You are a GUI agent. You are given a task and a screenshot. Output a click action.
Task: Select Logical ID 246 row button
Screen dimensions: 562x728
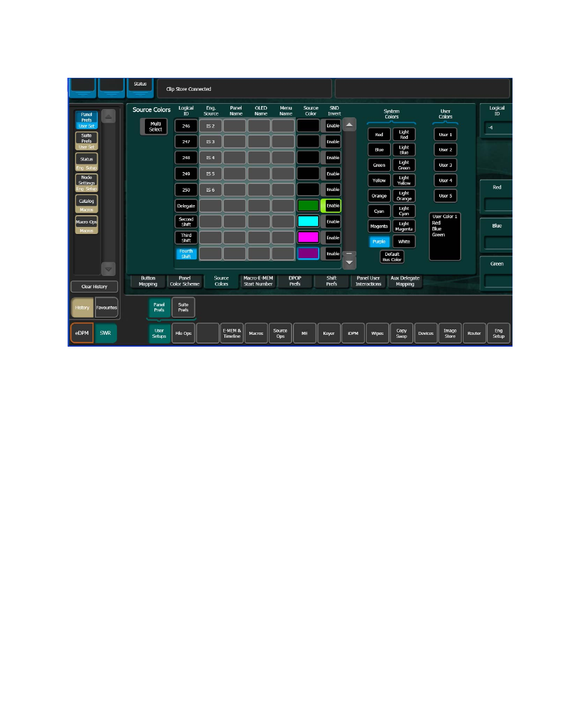pyautogui.click(x=186, y=126)
